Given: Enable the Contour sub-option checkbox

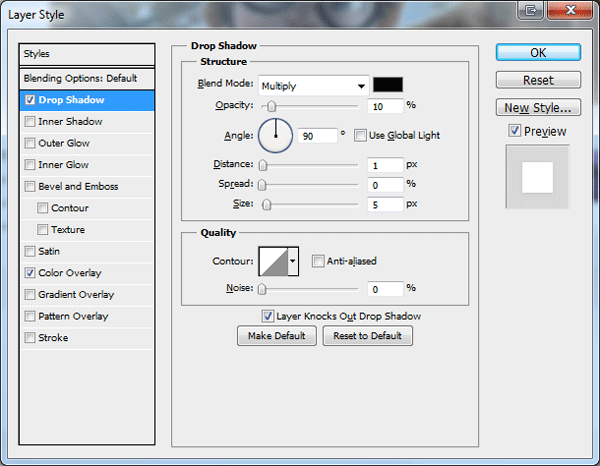Looking at the screenshot, I should (42, 208).
